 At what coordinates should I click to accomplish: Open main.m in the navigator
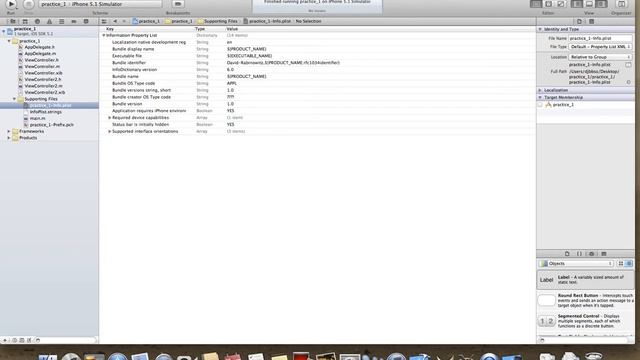37,118
